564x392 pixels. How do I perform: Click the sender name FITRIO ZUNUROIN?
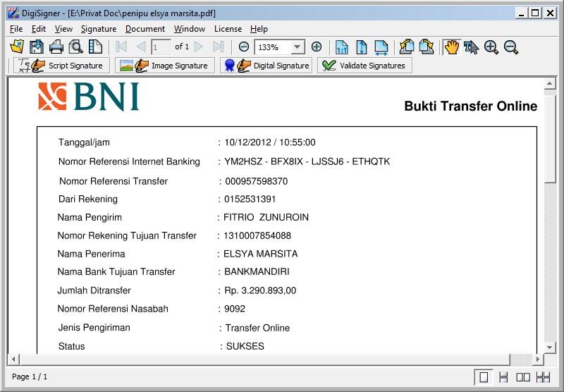pyautogui.click(x=266, y=217)
